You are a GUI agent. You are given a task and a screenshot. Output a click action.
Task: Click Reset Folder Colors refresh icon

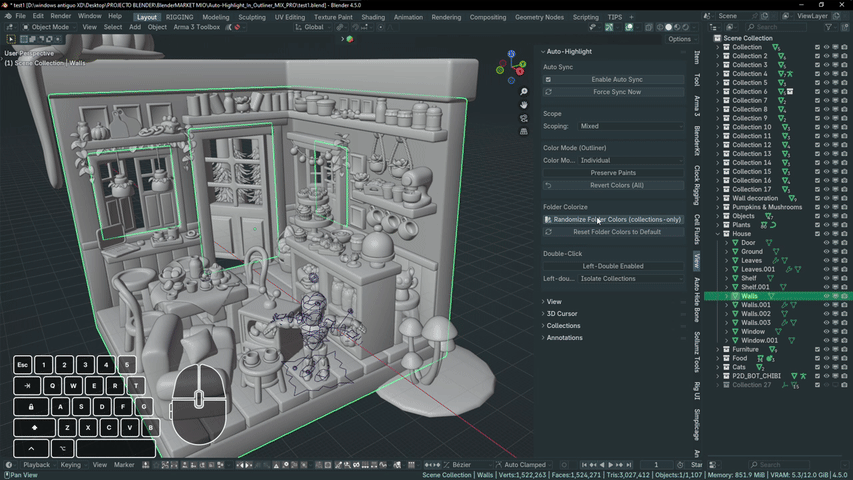[x=548, y=232]
